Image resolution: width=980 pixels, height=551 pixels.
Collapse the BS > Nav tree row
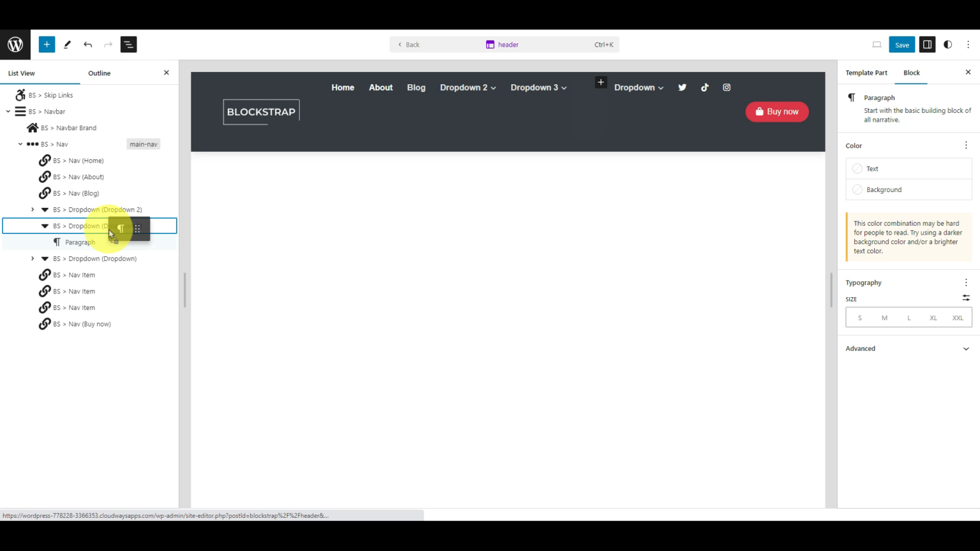pyautogui.click(x=20, y=144)
